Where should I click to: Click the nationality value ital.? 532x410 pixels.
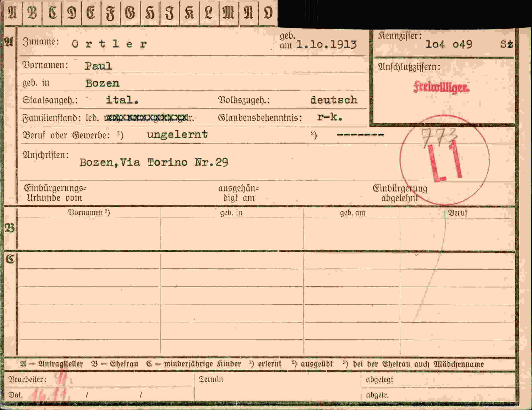(x=122, y=100)
